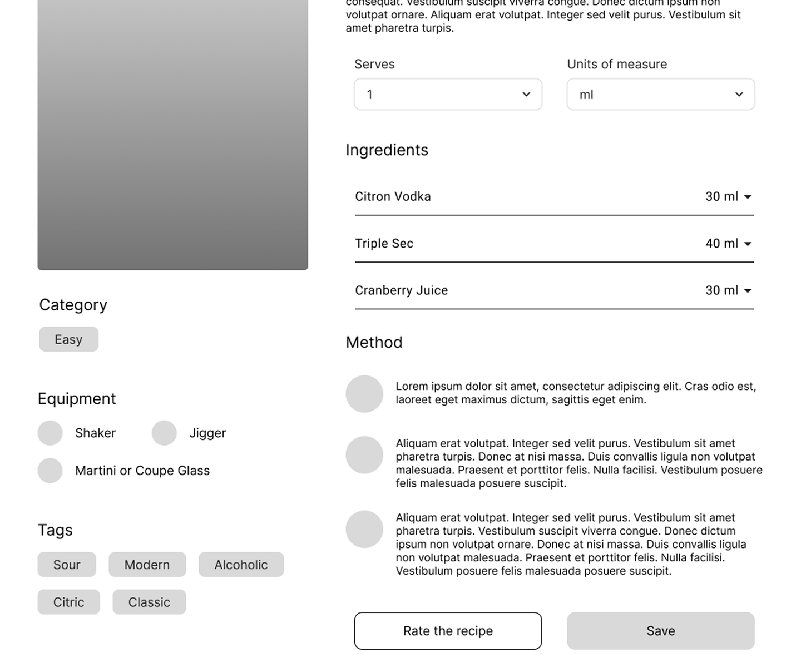Pick the Citric tag
The image size is (801, 672).
coord(68,602)
